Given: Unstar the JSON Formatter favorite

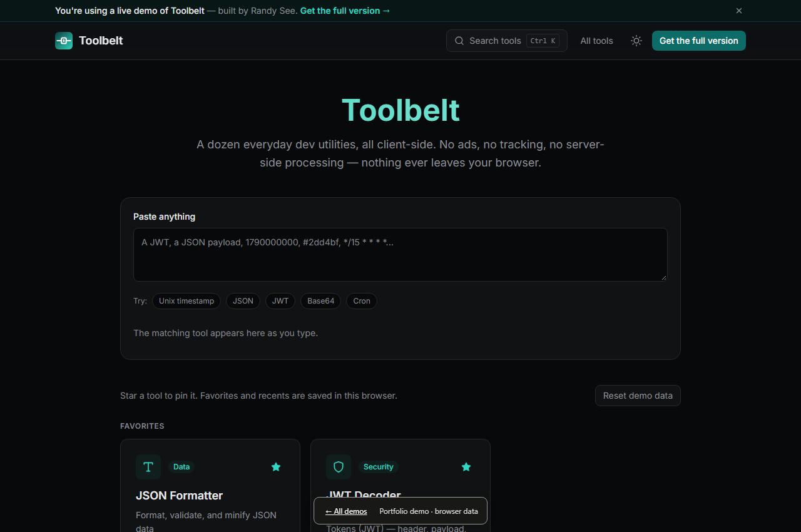Looking at the screenshot, I should (x=276, y=467).
